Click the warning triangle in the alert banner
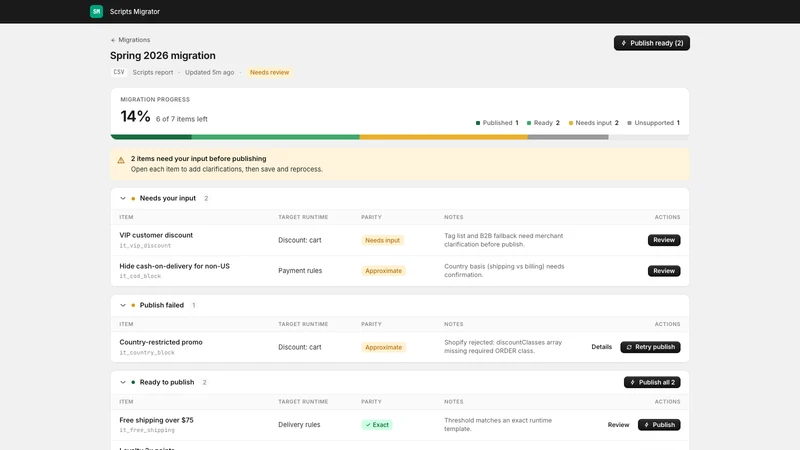This screenshot has width=800, height=450. tap(121, 160)
